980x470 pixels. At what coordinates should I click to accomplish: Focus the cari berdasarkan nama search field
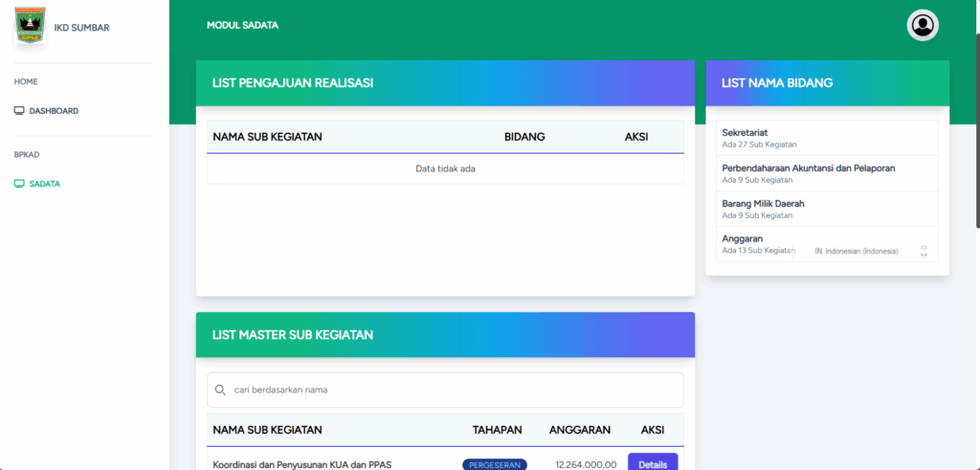point(445,390)
